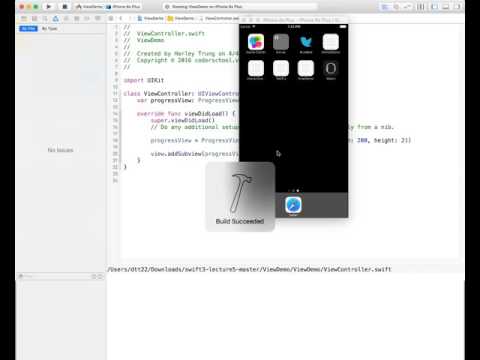Viewport: 480px width, 360px height.
Task: Open Safari in the simulator dock
Action: (x=293, y=205)
